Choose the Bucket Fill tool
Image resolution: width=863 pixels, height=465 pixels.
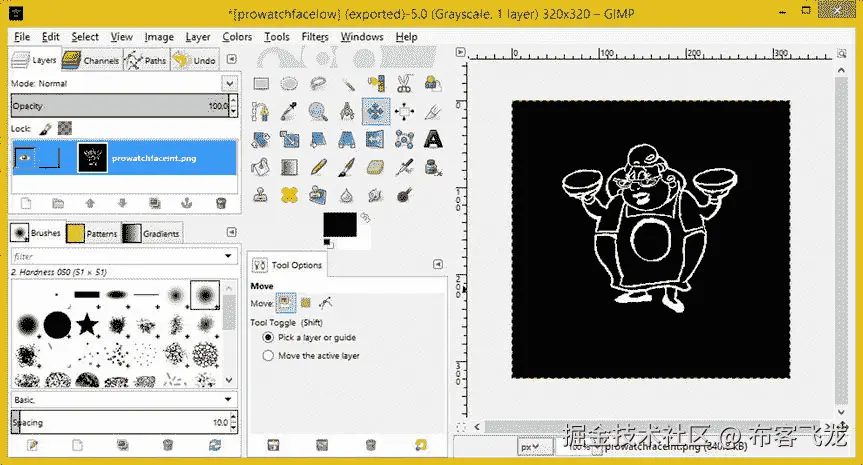[x=260, y=167]
